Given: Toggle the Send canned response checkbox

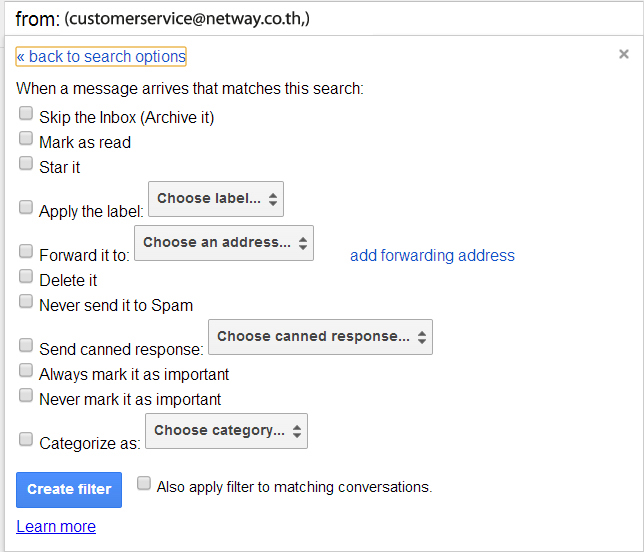Looking at the screenshot, I should [26, 345].
